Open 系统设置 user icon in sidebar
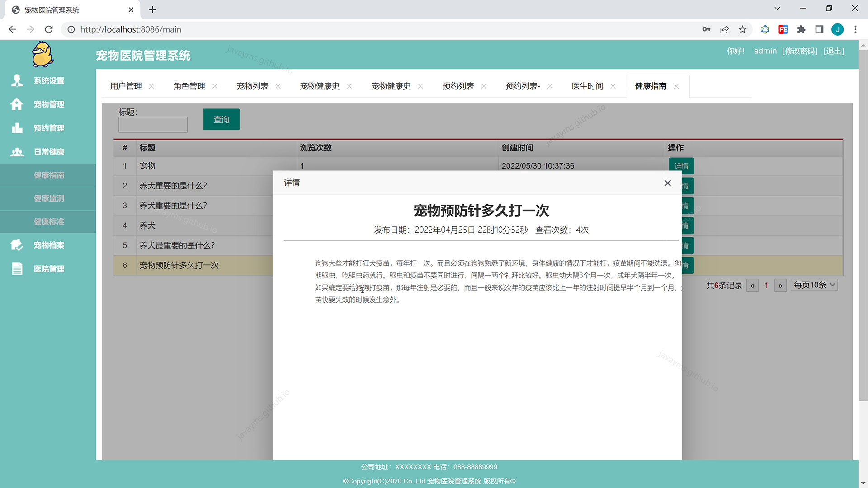This screenshot has width=868, height=488. coord(17,80)
